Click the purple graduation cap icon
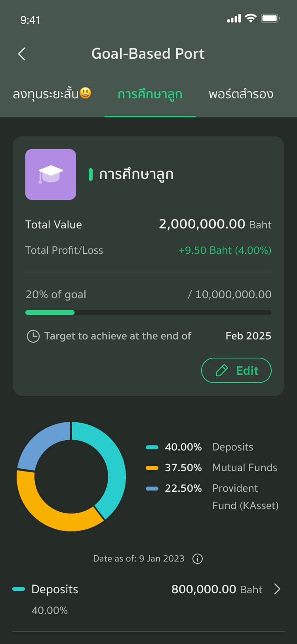Screen dimensions: 297x644 [x=51, y=174]
